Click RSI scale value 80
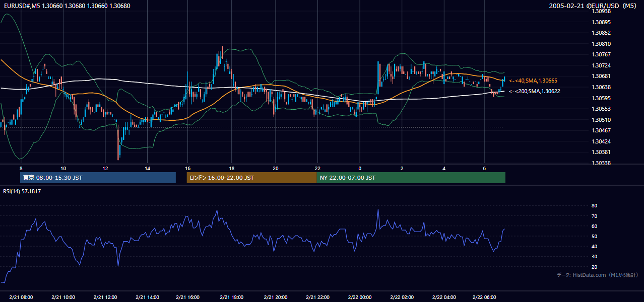The image size is (644, 302). coord(594,206)
